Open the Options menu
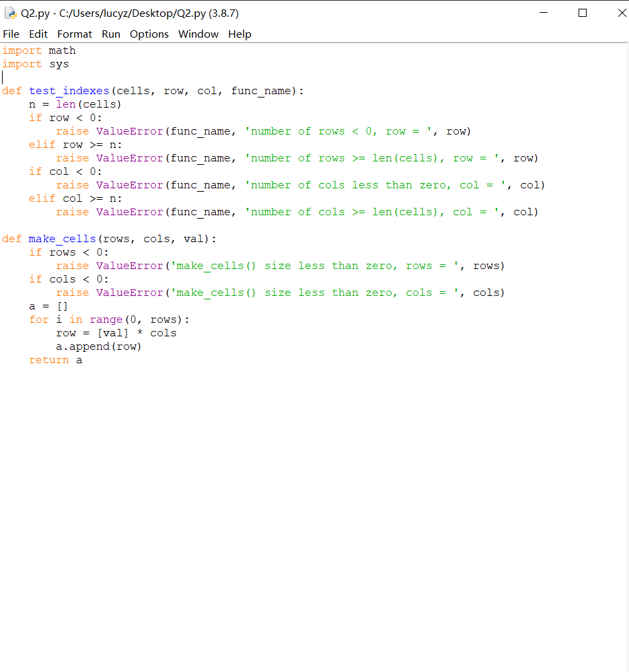 [149, 34]
